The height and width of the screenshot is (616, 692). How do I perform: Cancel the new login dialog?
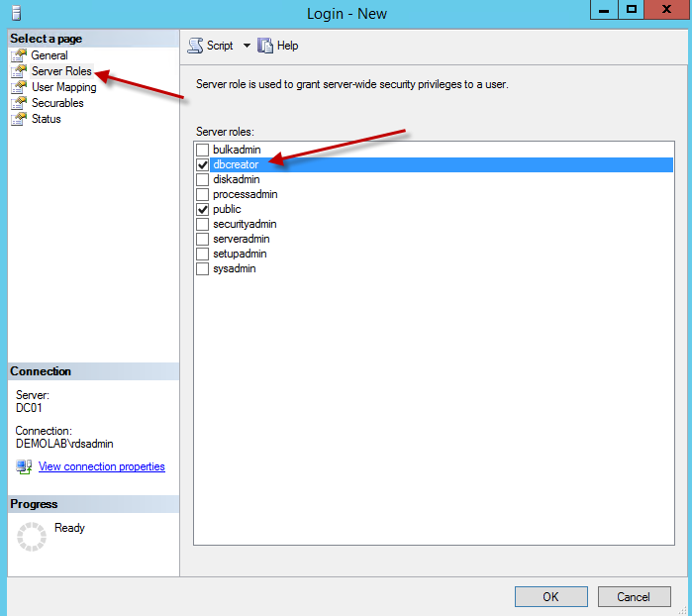(x=634, y=596)
